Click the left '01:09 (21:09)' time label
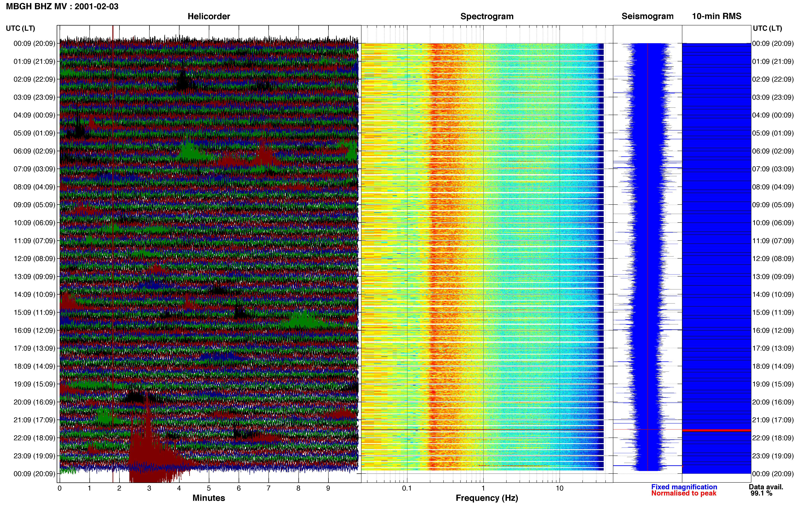This screenshot has height=508, width=812. (34, 62)
